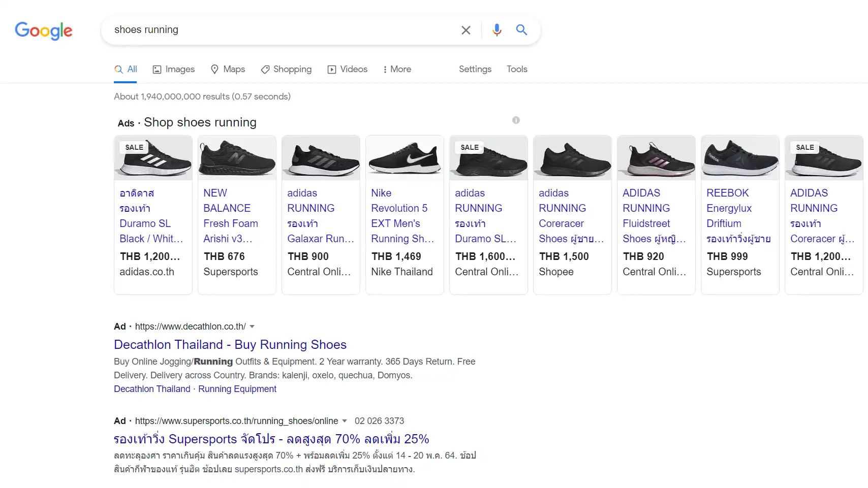Switch to the Maps tab
The image size is (868, 488).
[x=228, y=70]
